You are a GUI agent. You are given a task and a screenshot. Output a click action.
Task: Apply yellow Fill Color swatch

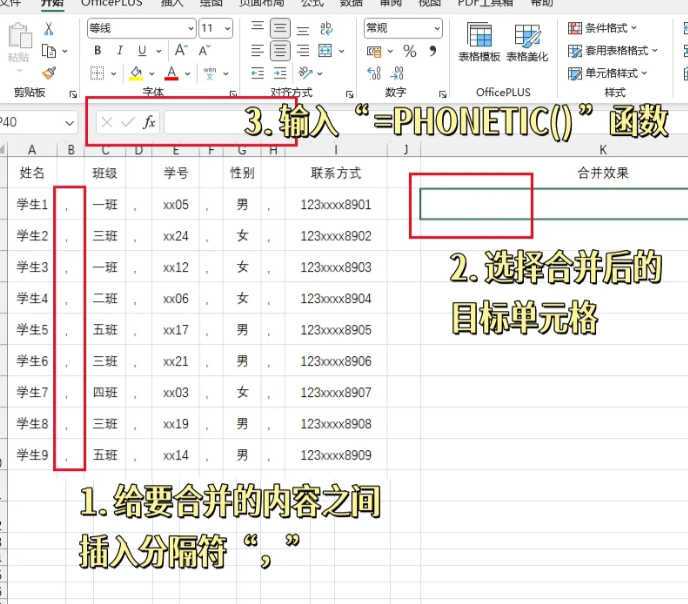tap(136, 73)
